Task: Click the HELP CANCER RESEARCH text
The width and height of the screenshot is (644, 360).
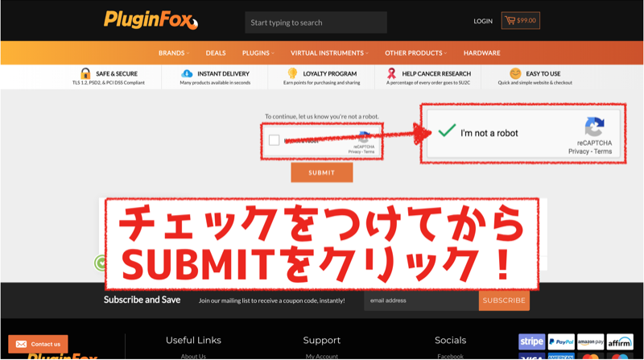Action: (x=436, y=73)
